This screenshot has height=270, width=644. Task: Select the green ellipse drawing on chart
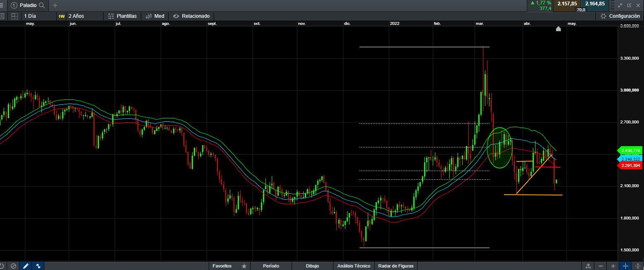pos(501,148)
